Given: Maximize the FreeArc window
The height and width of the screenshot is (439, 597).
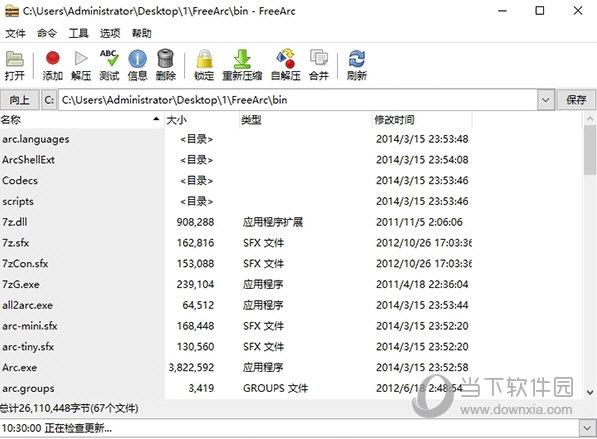Looking at the screenshot, I should pos(540,11).
